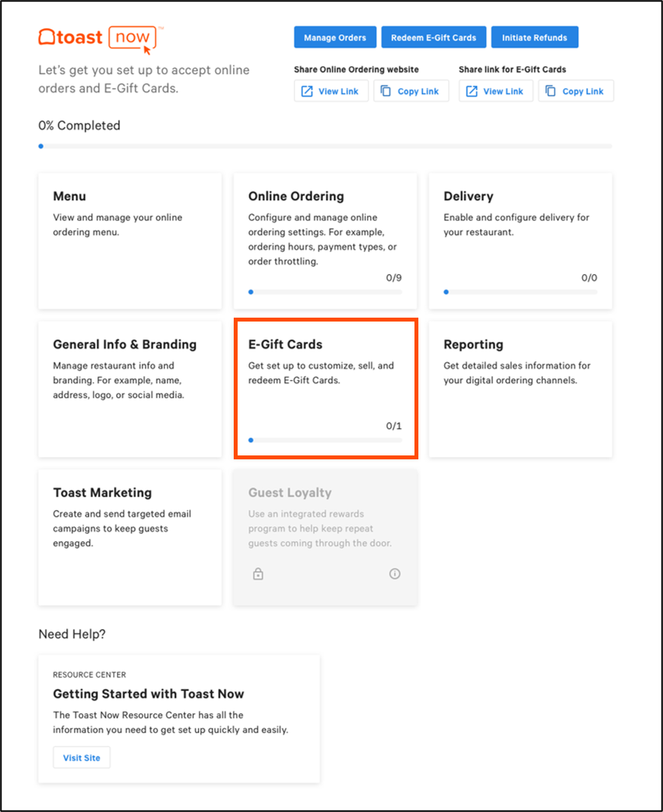This screenshot has height=812, width=663.
Task: Click Getting Started with Toast Now heading
Action: pyautogui.click(x=148, y=694)
